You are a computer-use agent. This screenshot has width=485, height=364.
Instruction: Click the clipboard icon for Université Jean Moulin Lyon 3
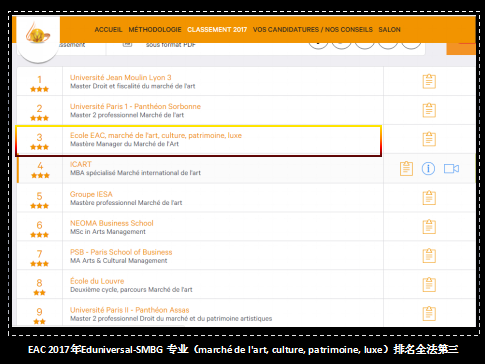429,81
